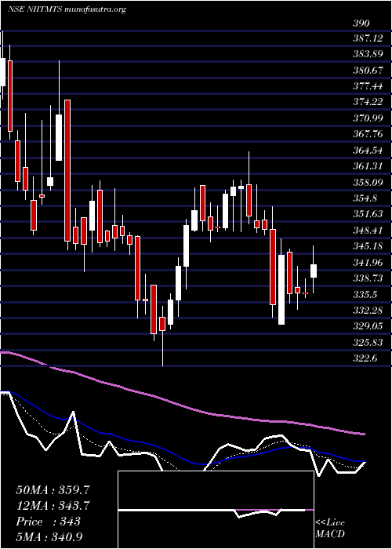
Task: Select the 329.05 price axis label
Action: (368, 326)
